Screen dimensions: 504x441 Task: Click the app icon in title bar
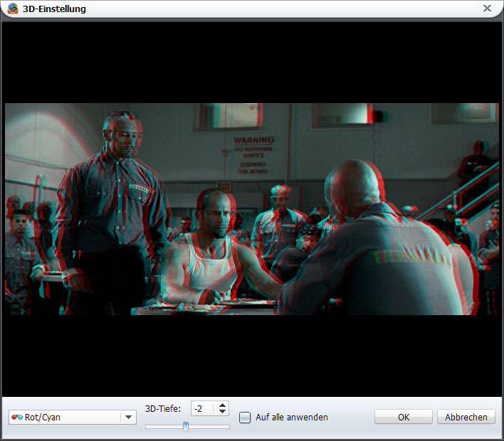[13, 9]
